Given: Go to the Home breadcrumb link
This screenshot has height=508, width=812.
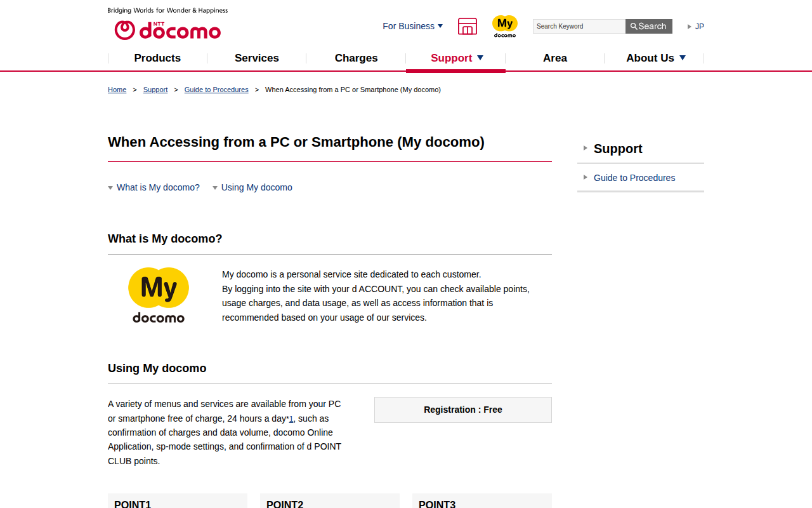Looking at the screenshot, I should [117, 90].
